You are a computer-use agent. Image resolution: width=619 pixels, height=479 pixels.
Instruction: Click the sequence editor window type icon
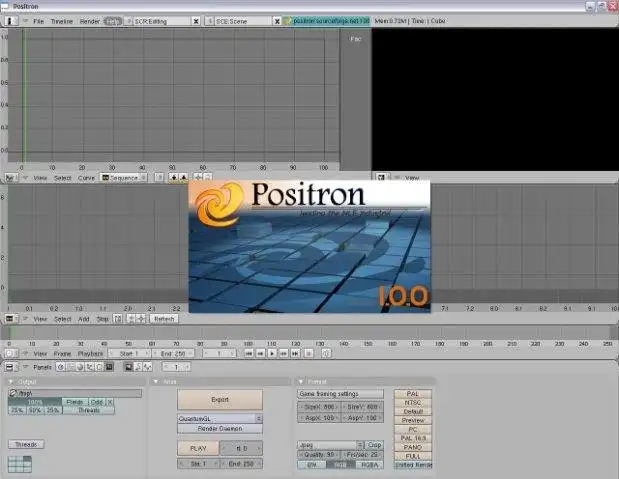pos(9,319)
